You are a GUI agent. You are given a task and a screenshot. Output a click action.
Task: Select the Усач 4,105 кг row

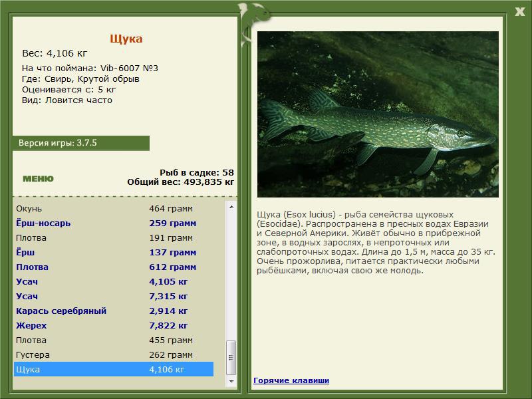coord(114,281)
